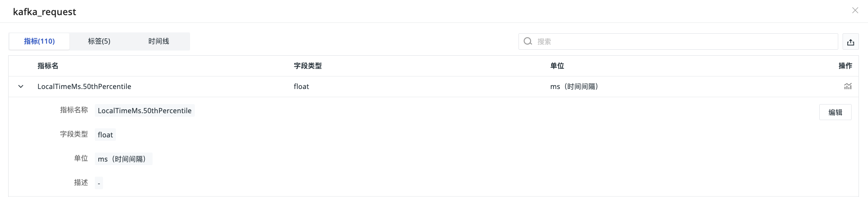Click the 描述 dash value in details
The image size is (868, 197).
pyautogui.click(x=99, y=183)
